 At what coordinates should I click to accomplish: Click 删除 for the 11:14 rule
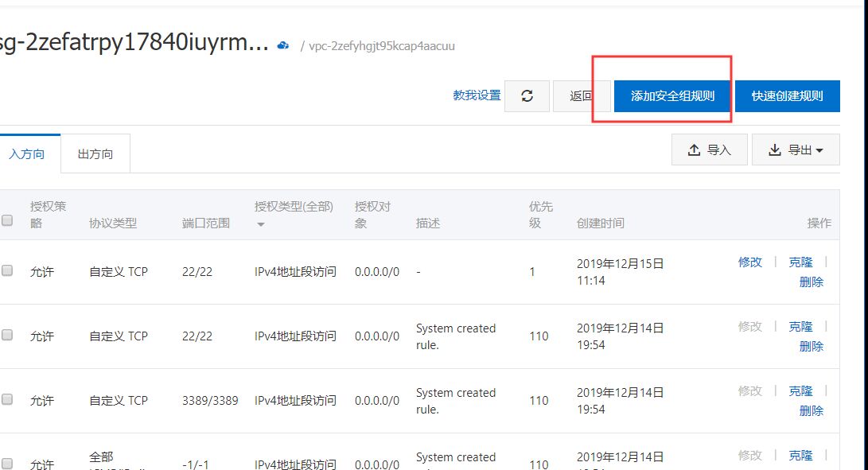pyautogui.click(x=811, y=282)
